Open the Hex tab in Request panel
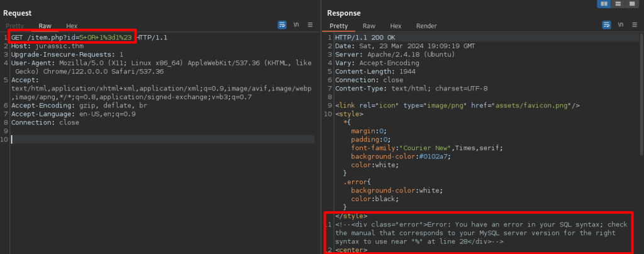 (72, 26)
